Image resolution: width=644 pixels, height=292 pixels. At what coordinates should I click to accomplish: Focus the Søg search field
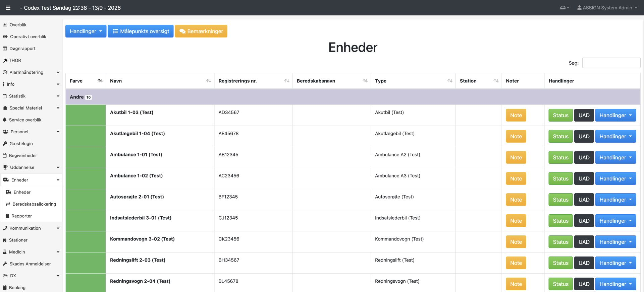point(611,63)
